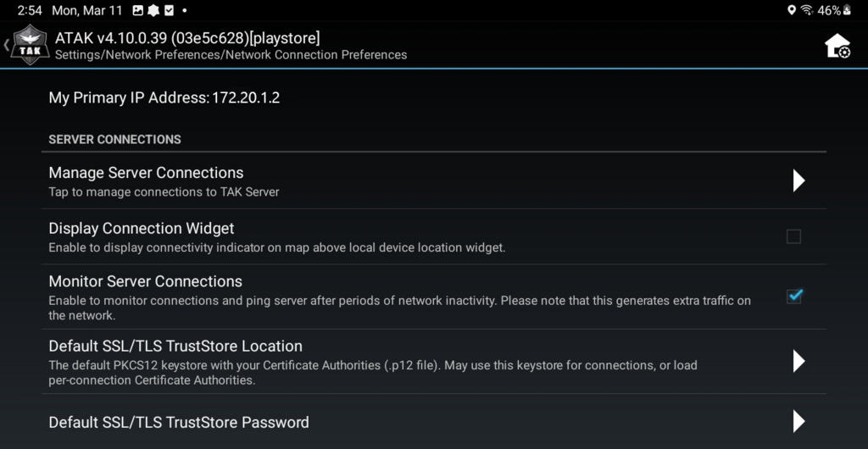Tap the checkmark notification icon in status bar
Screen dimensions: 868x449
click(169, 10)
